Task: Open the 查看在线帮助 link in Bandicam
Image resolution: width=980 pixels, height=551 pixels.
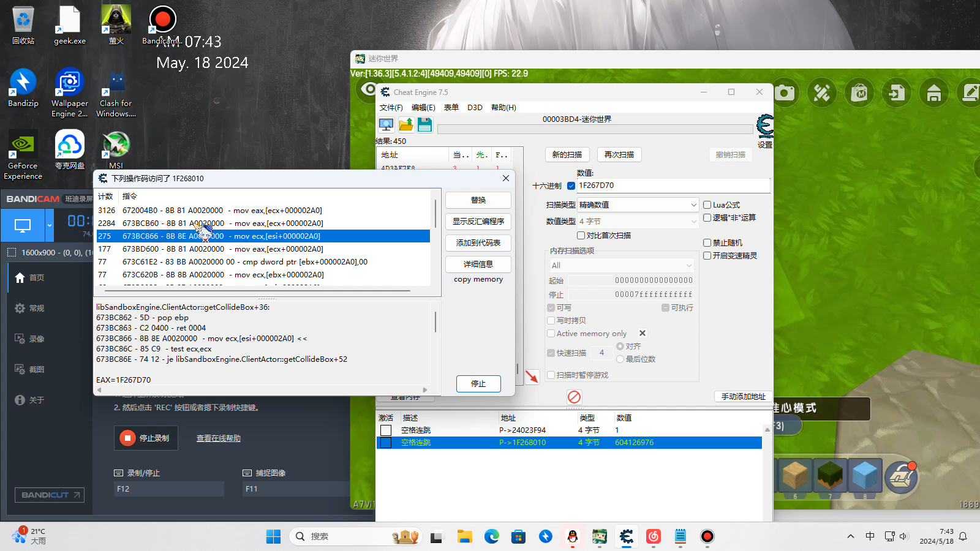Action: [x=218, y=438]
